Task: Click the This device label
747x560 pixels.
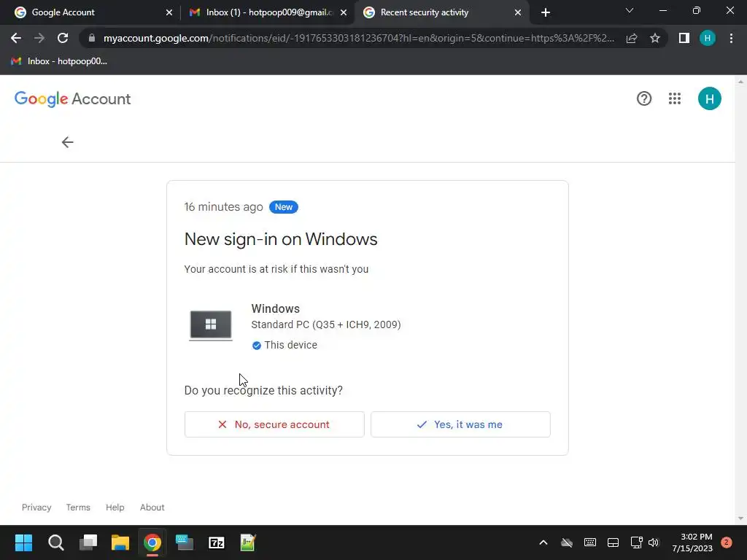Action: click(290, 345)
